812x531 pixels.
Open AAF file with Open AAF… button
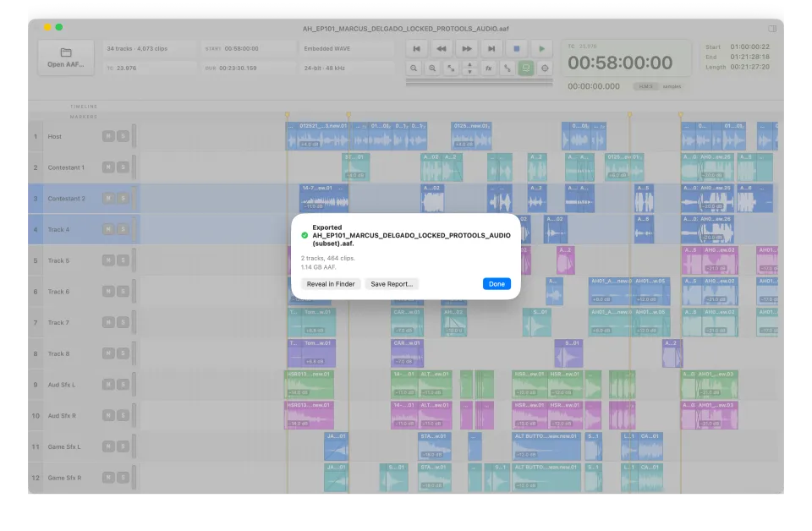(66, 57)
